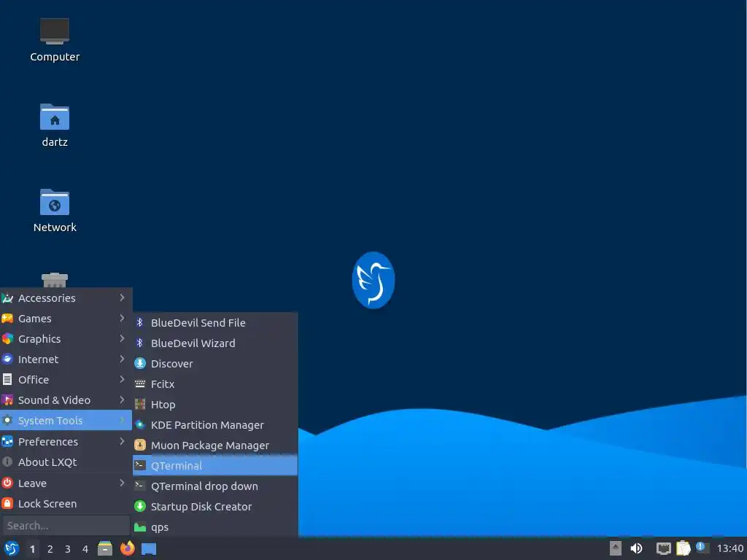The image size is (747, 560).
Task: Choose Lock Screen from the menu
Action: (66, 503)
